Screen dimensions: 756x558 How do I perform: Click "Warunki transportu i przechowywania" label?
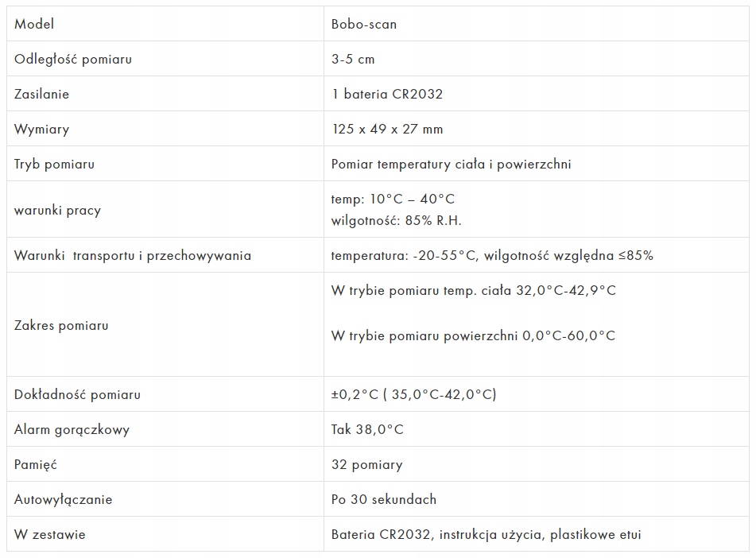(133, 255)
